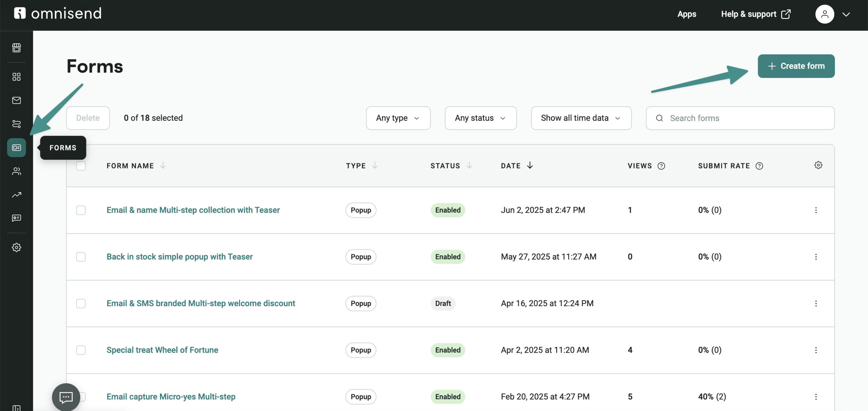Open Reviews via the badge sidebar icon
The image size is (868, 411).
(16, 218)
